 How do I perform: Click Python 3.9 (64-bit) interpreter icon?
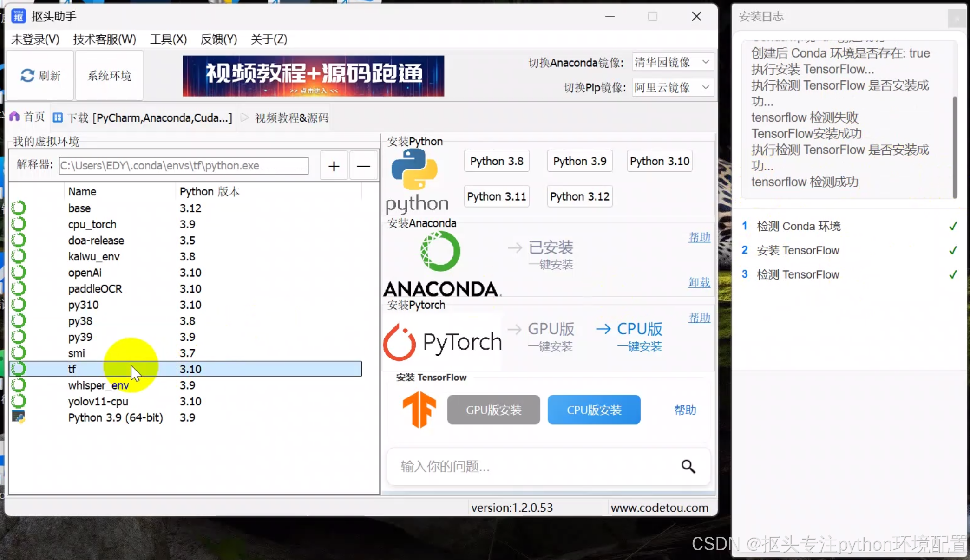click(x=19, y=417)
